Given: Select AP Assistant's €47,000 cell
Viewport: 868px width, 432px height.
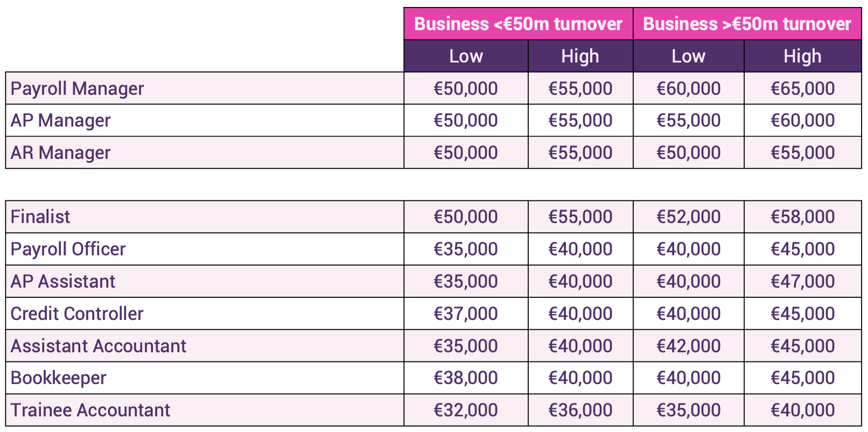Looking at the screenshot, I should [x=802, y=281].
